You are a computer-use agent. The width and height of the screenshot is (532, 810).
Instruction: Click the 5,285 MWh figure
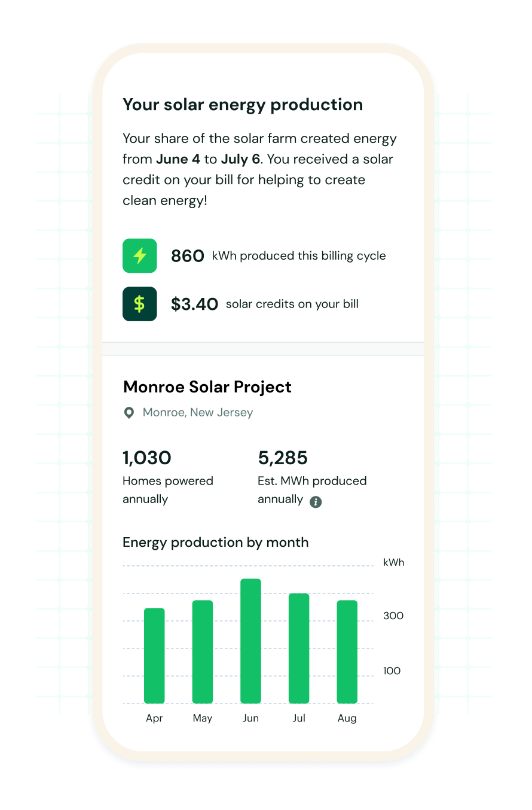click(x=283, y=458)
